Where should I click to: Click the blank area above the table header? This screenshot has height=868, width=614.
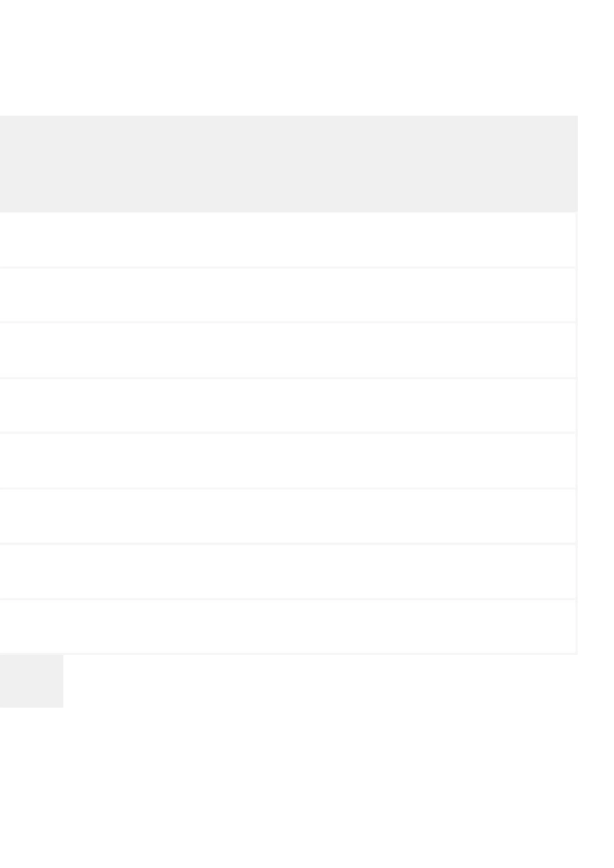pos(288,58)
